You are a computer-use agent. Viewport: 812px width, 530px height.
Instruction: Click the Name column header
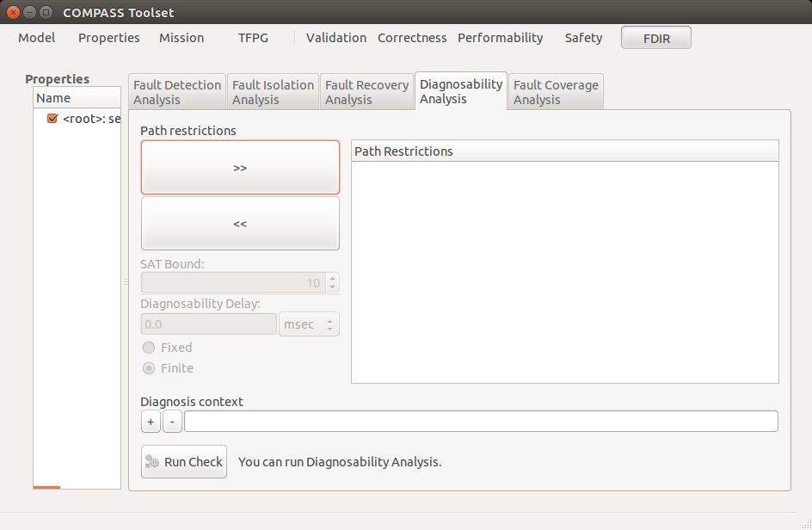[x=77, y=98]
